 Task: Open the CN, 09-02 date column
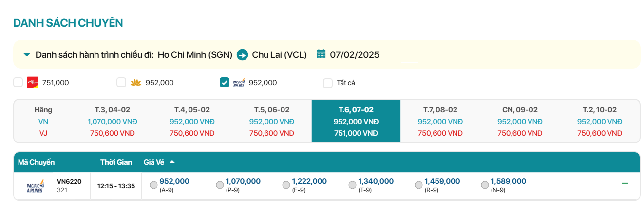click(520, 121)
